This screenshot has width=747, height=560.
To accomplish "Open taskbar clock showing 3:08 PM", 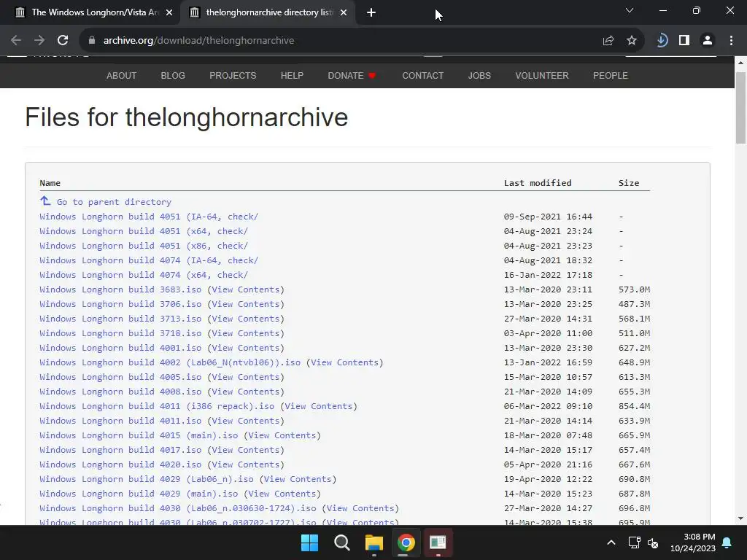I will click(693, 542).
